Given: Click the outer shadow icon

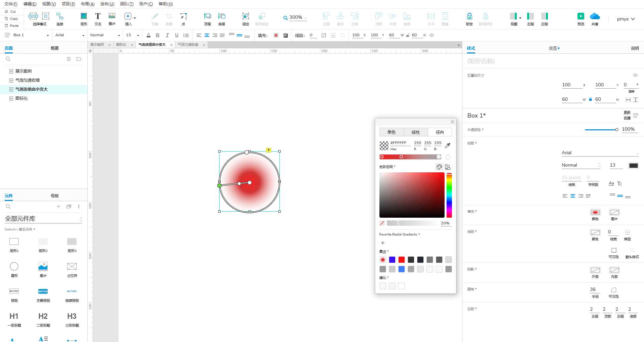Looking at the screenshot, I should (595, 270).
